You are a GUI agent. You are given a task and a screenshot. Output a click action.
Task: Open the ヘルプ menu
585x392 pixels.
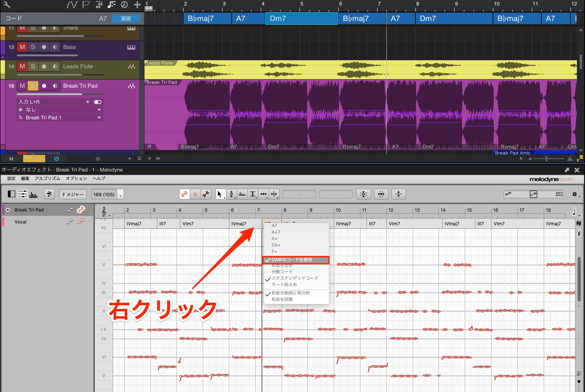point(99,178)
